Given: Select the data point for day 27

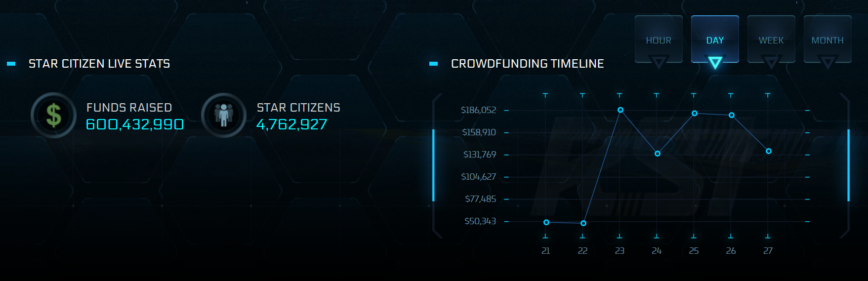Looking at the screenshot, I should coord(769,151).
